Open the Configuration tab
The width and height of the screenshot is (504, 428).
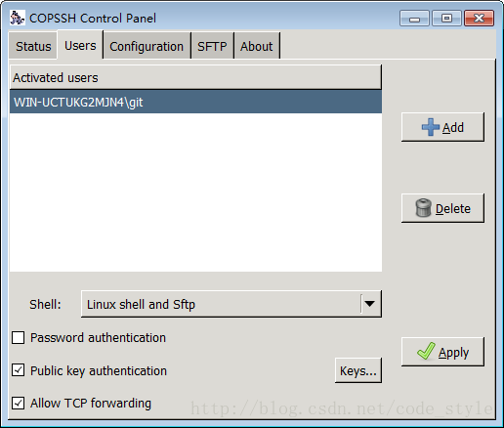(x=147, y=46)
